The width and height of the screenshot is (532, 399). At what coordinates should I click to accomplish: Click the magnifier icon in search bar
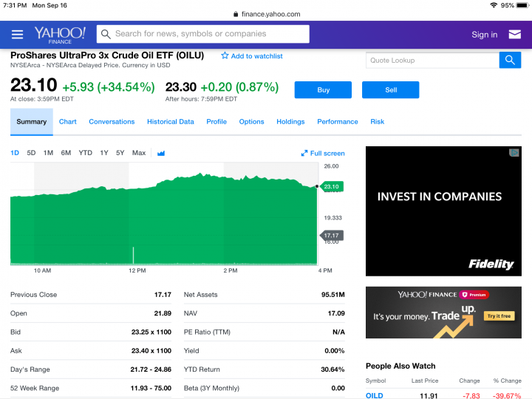pos(106,34)
